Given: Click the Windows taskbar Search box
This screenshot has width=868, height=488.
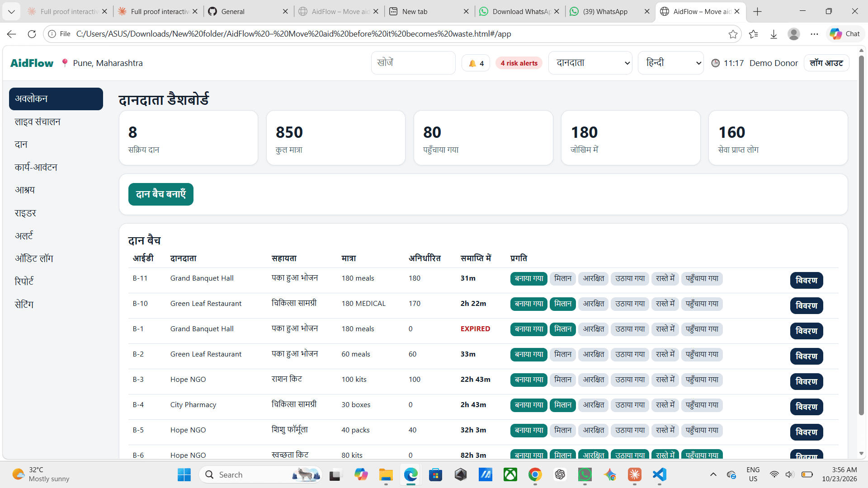Looking at the screenshot, I should tap(261, 474).
